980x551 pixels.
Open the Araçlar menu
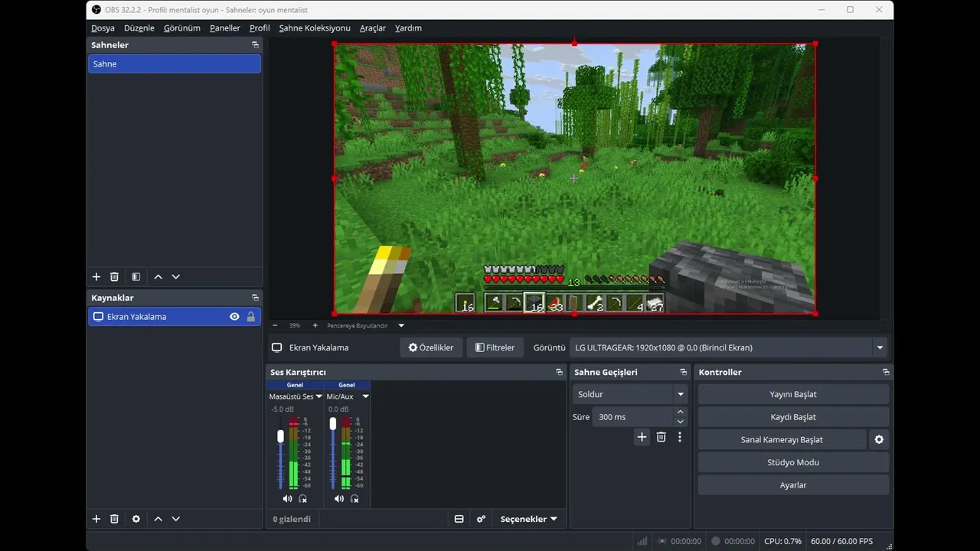click(373, 28)
